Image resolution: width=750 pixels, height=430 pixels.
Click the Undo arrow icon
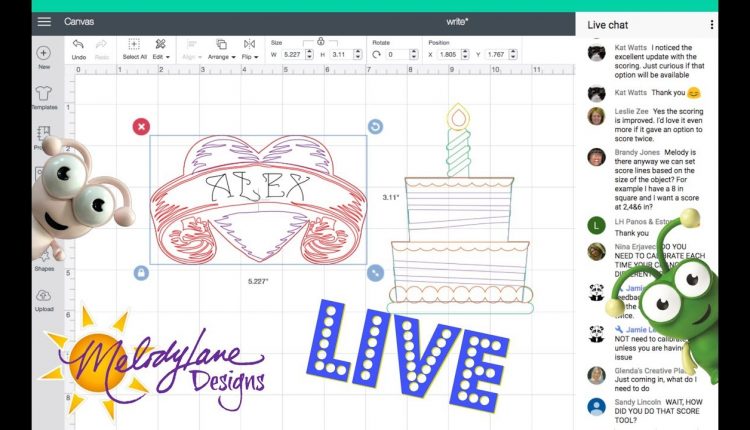78,44
